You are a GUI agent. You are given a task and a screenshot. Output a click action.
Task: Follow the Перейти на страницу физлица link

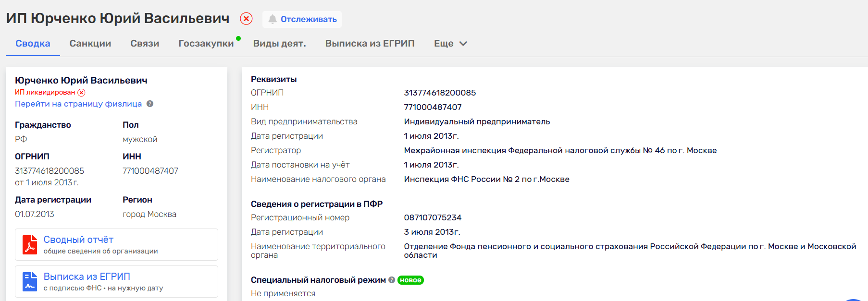[x=78, y=104]
